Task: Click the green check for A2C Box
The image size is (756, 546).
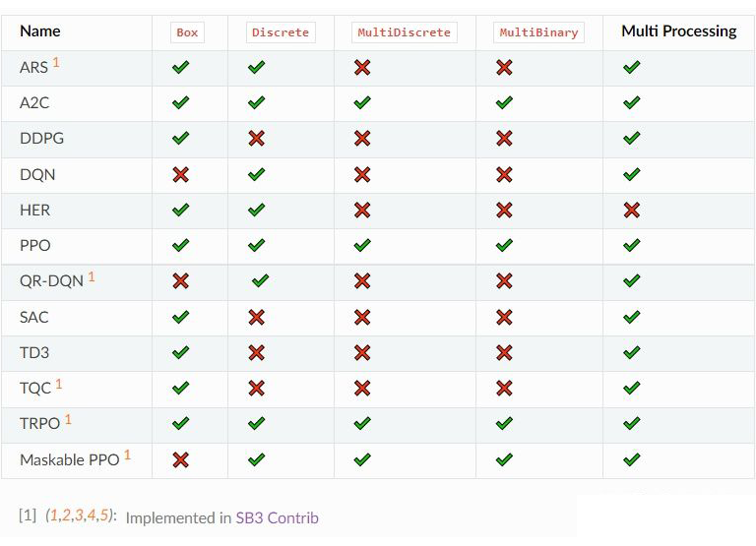Action: point(180,102)
